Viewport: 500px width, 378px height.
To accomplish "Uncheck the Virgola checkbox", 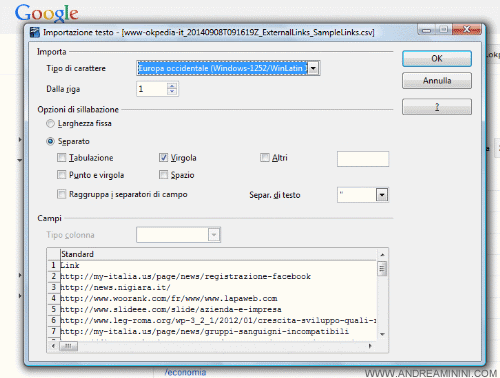I will point(163,157).
